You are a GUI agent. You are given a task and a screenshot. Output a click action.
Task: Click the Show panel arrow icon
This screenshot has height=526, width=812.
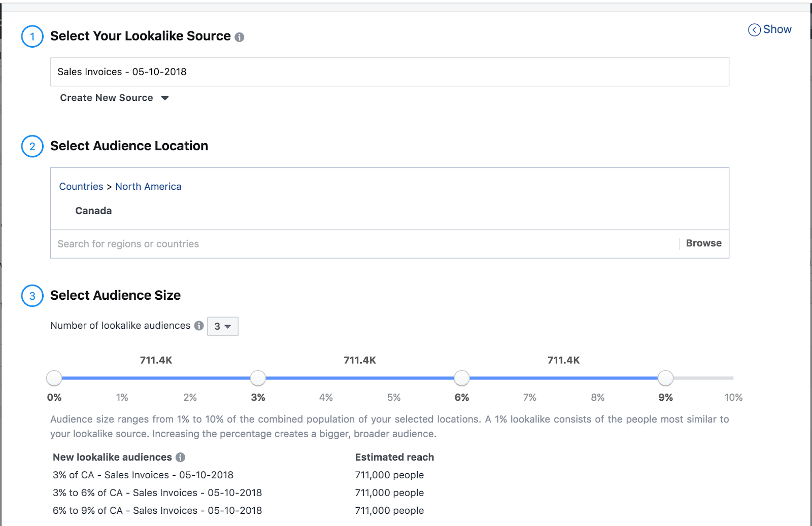[x=754, y=30]
